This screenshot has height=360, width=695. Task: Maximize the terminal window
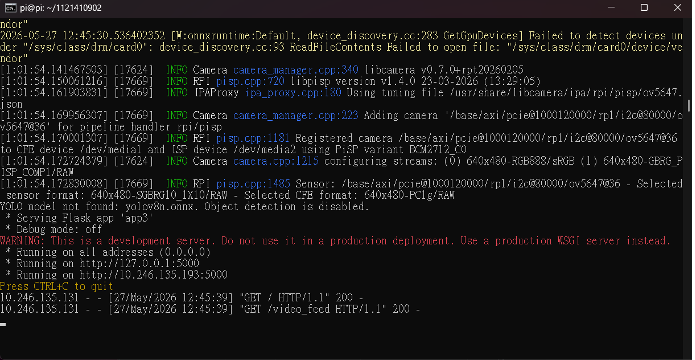pyautogui.click(x=644, y=8)
